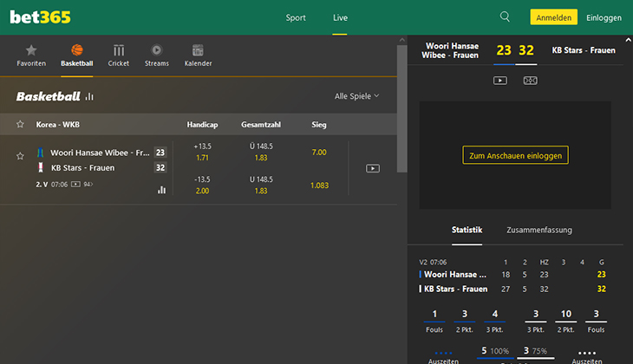Click the KB Stars score 32 in header
This screenshot has width=633, height=364.
coord(526,50)
